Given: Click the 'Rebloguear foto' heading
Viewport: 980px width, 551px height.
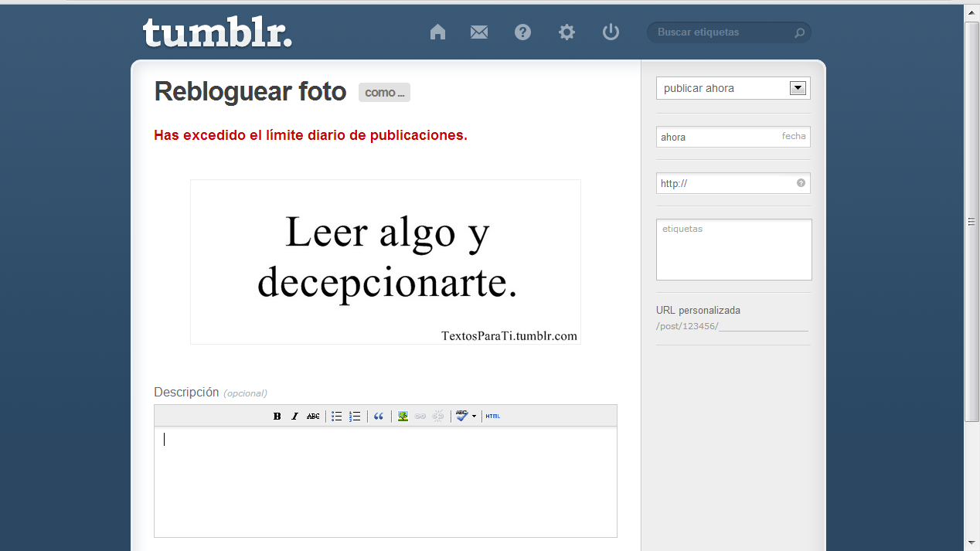Looking at the screenshot, I should (250, 91).
